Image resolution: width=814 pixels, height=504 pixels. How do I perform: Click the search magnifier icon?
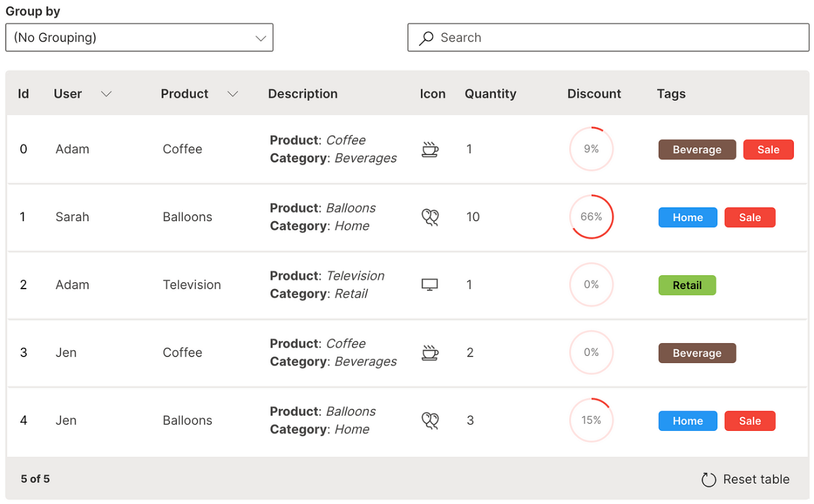425,37
